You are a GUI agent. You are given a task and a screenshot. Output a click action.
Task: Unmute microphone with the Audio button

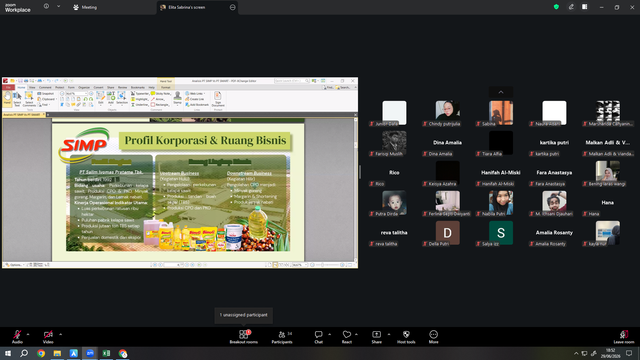pos(17,337)
